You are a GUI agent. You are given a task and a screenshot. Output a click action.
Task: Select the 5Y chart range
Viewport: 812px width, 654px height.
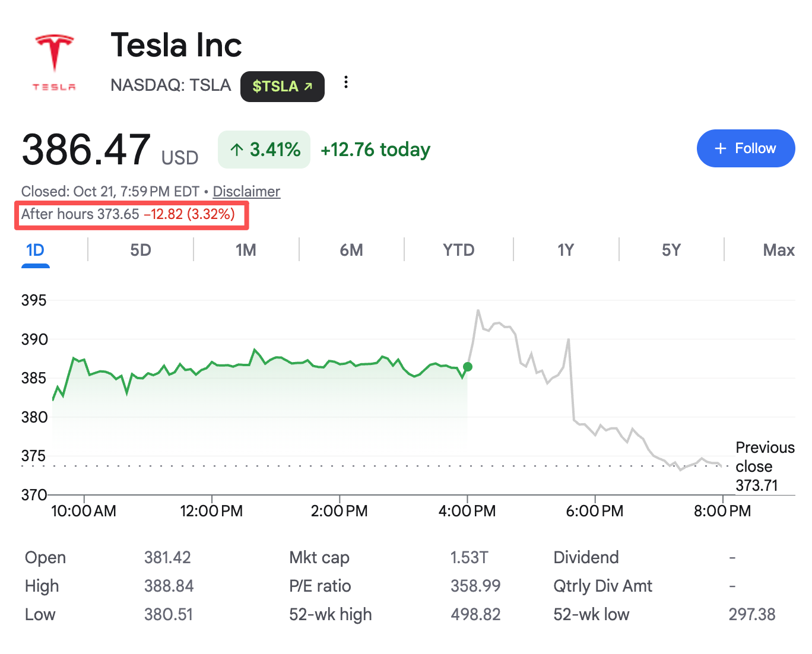coord(671,250)
